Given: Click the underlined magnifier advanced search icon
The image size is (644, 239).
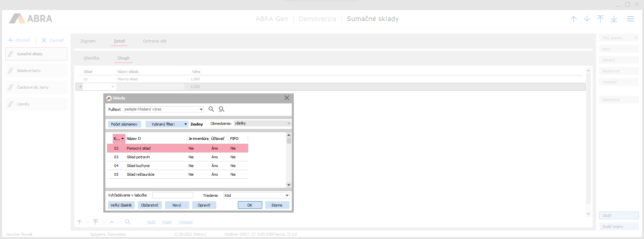Looking at the screenshot, I should pos(221,109).
